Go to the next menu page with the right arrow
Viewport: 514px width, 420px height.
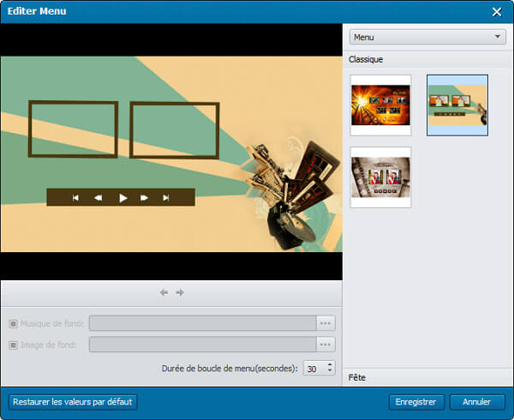180,292
